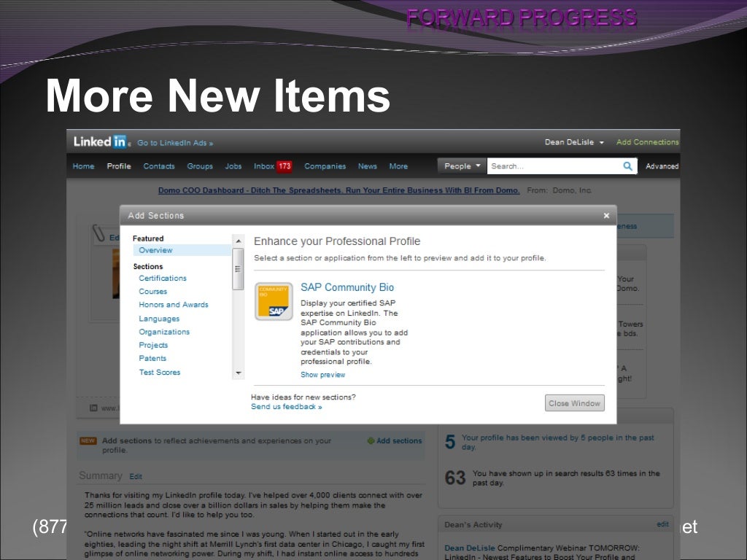747x560 pixels.
Task: Select the Organizations section
Action: tap(164, 332)
